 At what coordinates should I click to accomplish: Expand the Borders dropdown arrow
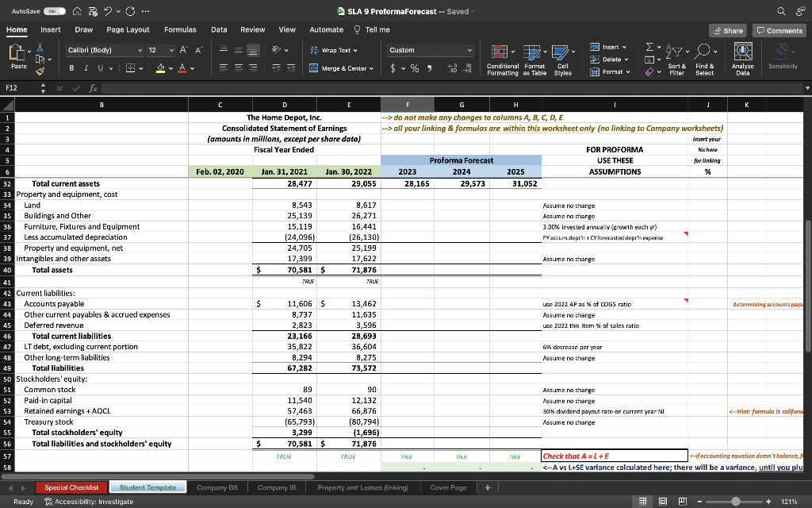pos(140,68)
